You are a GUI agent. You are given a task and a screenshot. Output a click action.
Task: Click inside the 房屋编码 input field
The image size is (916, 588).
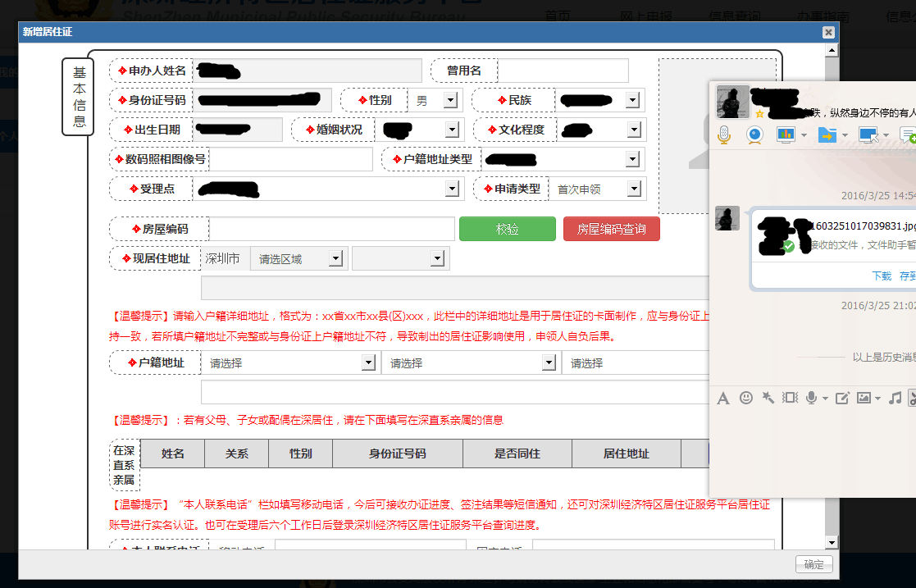pyautogui.click(x=328, y=228)
